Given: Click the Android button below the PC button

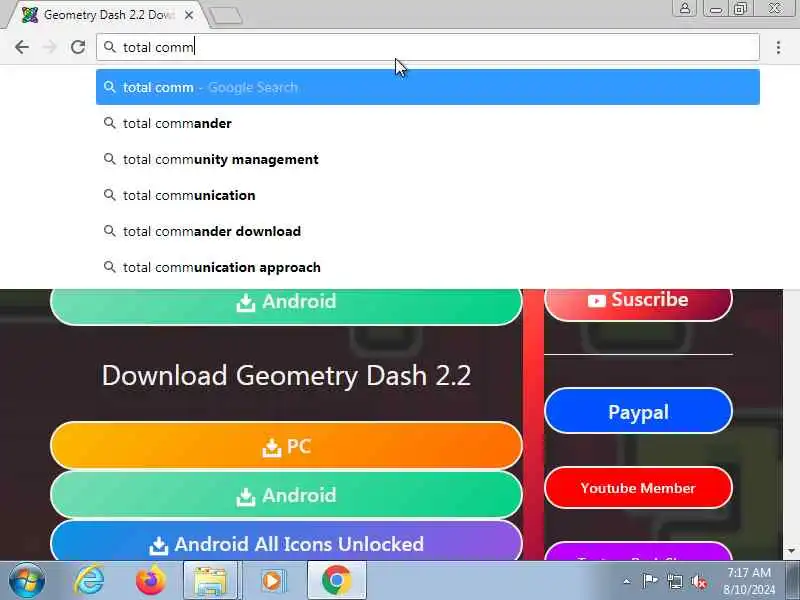Looking at the screenshot, I should [x=286, y=495].
